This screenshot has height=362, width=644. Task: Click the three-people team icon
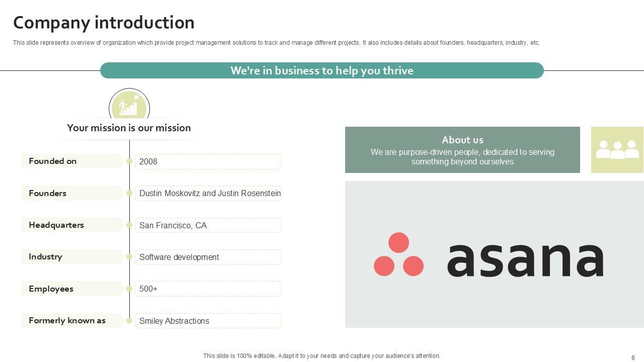617,150
